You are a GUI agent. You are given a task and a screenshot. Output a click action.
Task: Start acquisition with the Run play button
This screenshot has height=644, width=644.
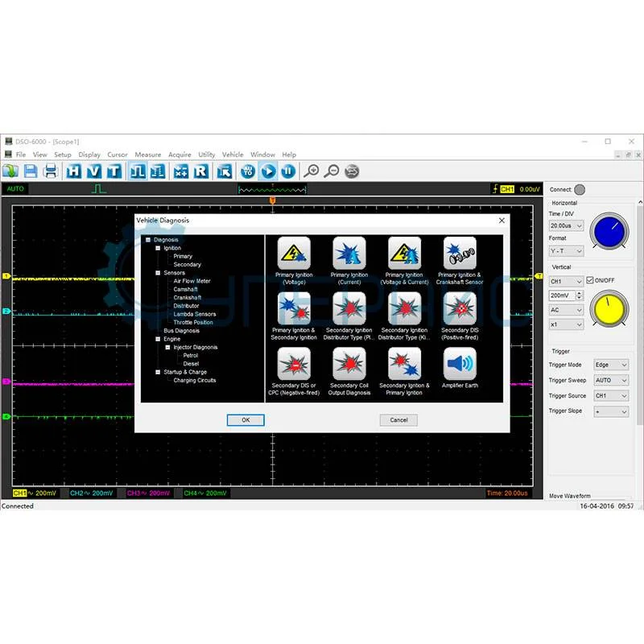pyautogui.click(x=268, y=171)
